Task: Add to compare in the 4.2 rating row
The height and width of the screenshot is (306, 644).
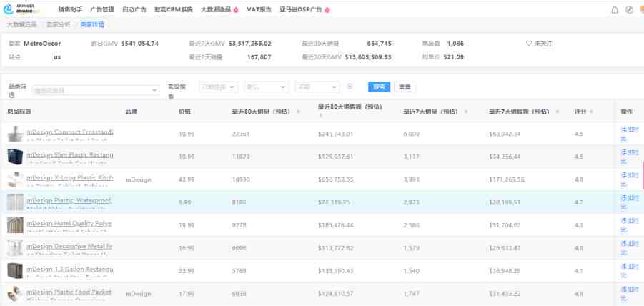Action: 630,202
